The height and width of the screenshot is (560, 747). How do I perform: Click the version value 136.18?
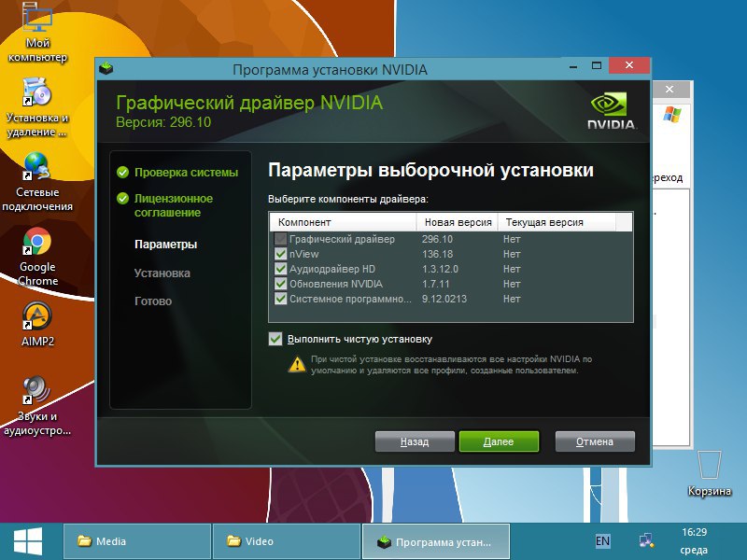click(437, 254)
